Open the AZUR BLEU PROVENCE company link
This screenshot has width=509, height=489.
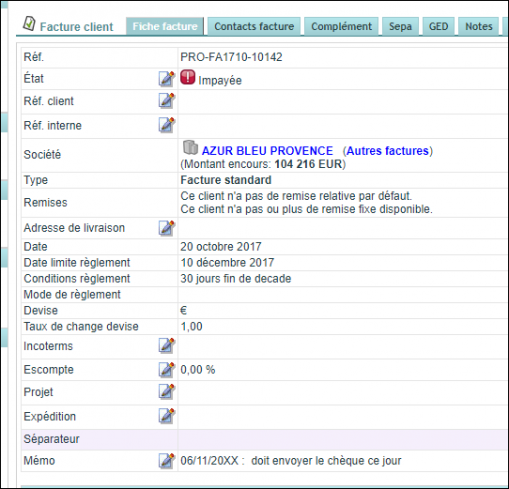(267, 151)
